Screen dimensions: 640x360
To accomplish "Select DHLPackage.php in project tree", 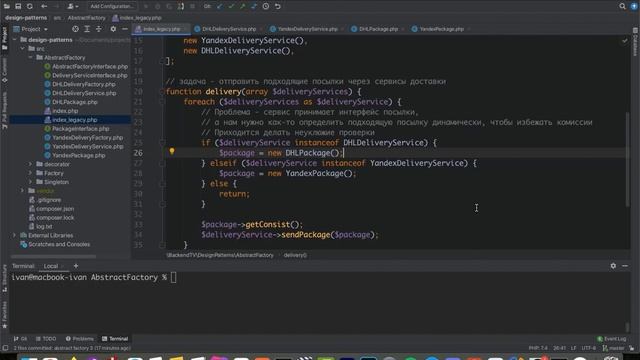I will pos(75,102).
